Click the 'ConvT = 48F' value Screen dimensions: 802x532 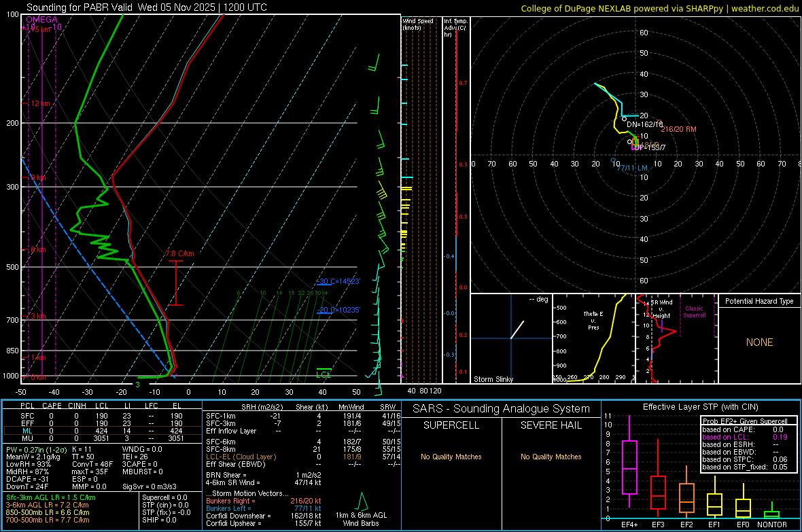92,465
